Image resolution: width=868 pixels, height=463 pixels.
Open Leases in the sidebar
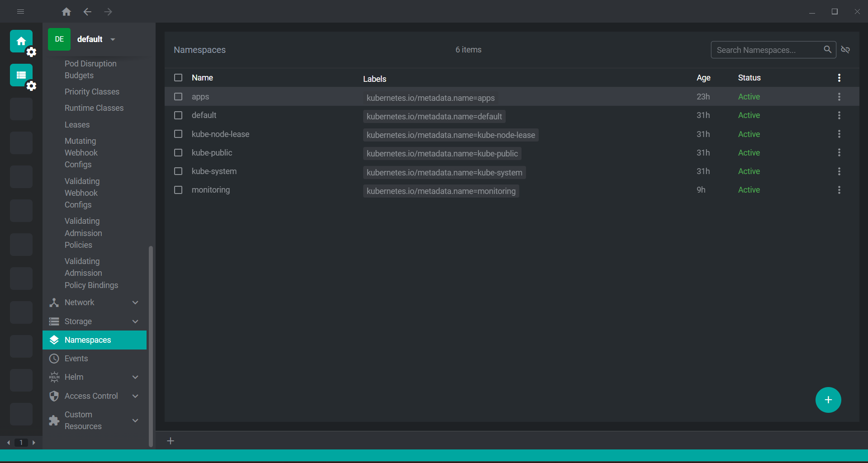point(77,125)
